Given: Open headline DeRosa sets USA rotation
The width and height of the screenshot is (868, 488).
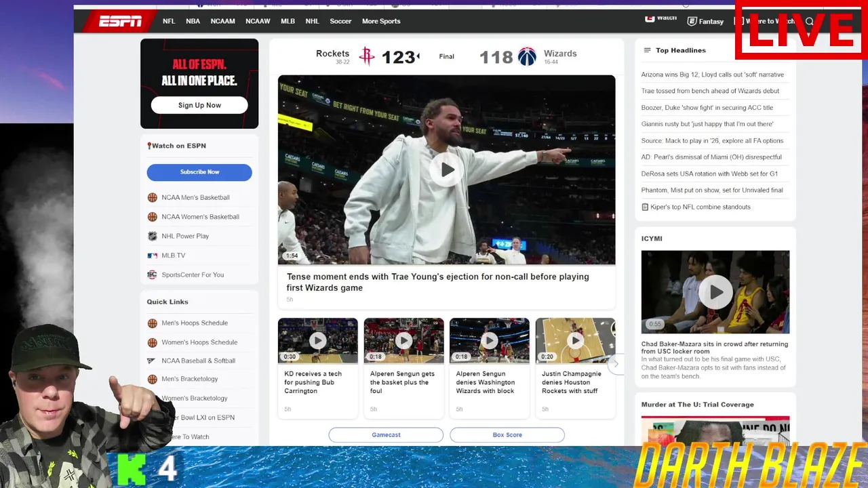Looking at the screenshot, I should pyautogui.click(x=709, y=174).
